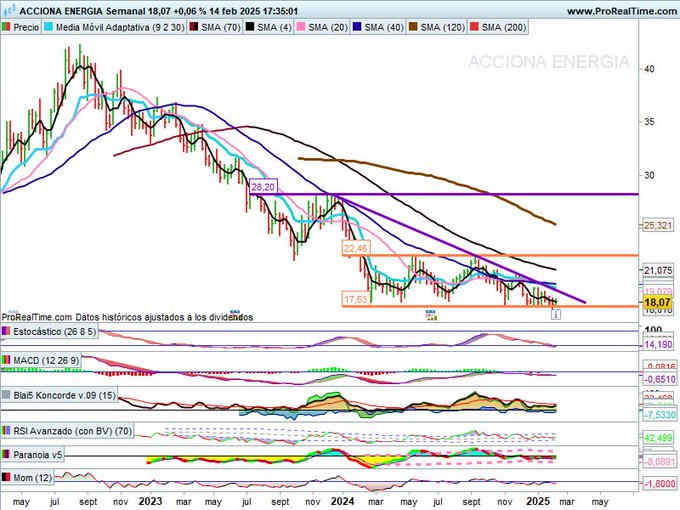Image resolution: width=680 pixels, height=510 pixels.
Task: Open Media Móvil Adaptativa (9 2 30) settings
Action: 120,27
